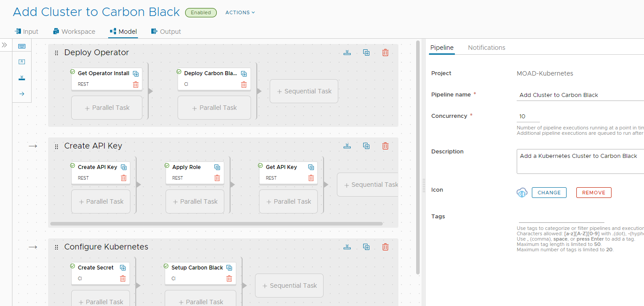Add Sequential Task in Deploy Operator stage
644x306 pixels.
(304, 91)
